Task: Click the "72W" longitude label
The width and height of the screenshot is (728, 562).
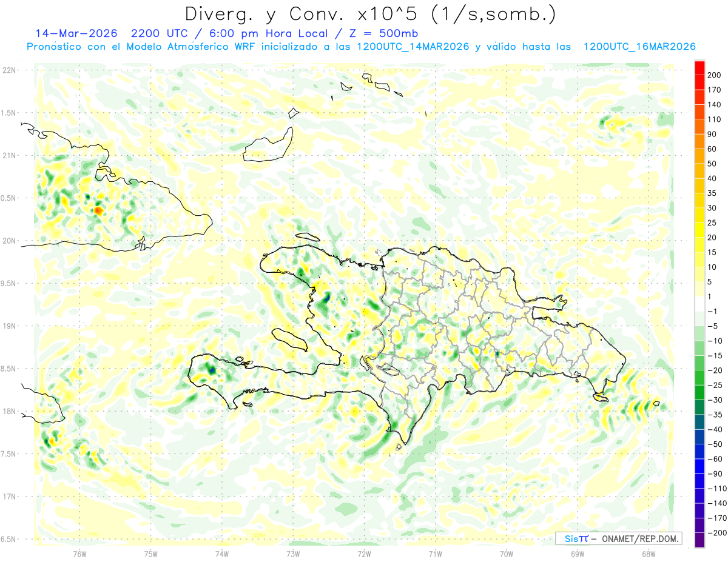Action: coord(364,554)
